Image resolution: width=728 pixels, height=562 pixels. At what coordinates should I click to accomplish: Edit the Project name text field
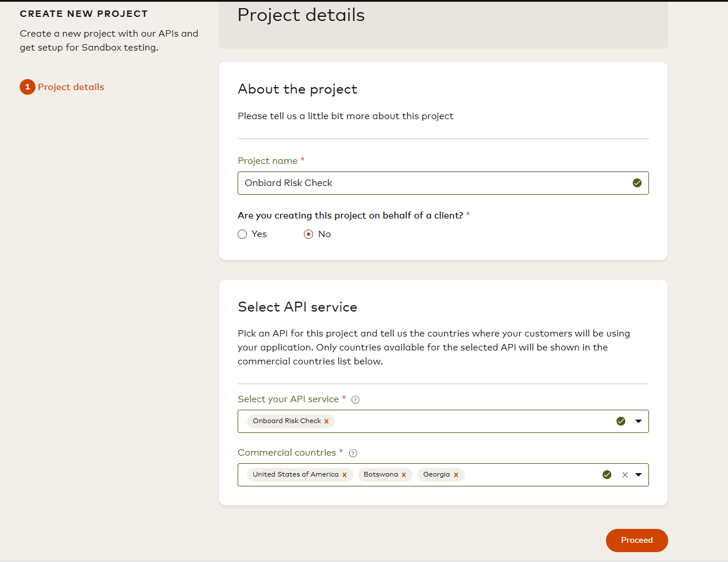(443, 183)
